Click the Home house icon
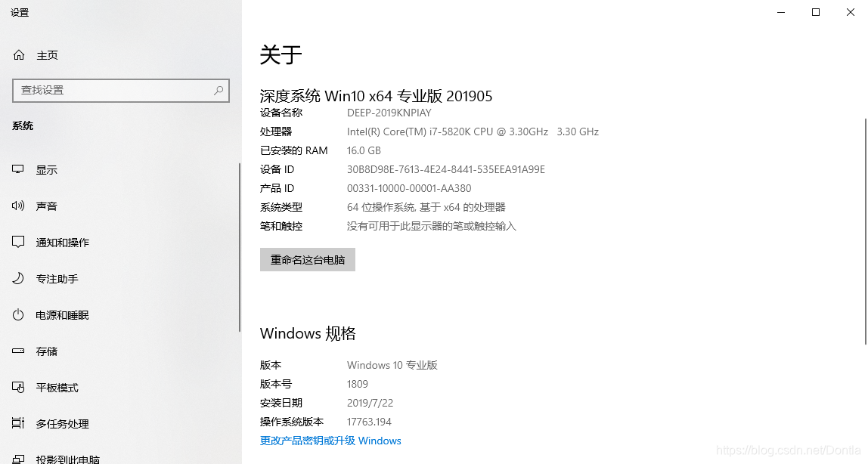868x464 pixels. [x=19, y=54]
